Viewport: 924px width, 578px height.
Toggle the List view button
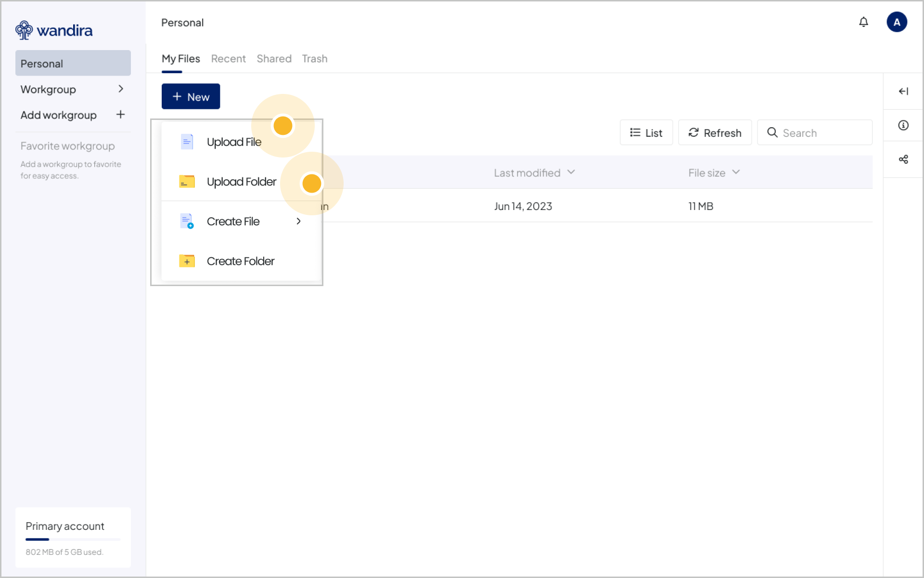tap(646, 132)
